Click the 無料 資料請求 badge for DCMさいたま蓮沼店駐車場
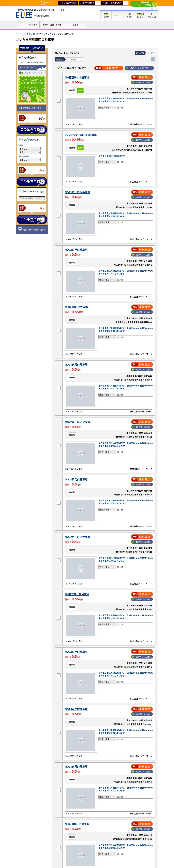The image size is (174, 868). (142, 135)
